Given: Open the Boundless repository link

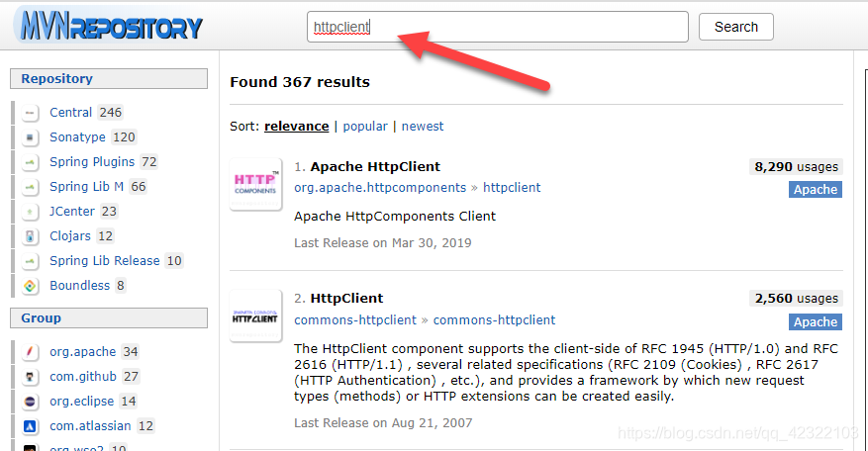Looking at the screenshot, I should 80,285.
